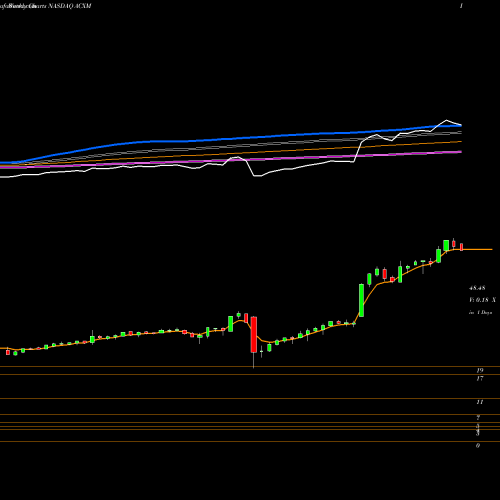
Task: Click the 'in 1 Days' label
Action: 481,313
